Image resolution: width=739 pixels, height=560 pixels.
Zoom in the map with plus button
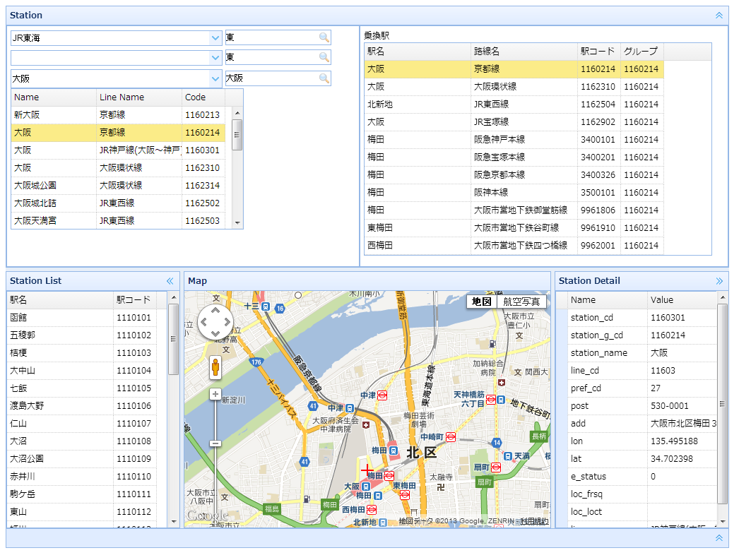pyautogui.click(x=215, y=394)
